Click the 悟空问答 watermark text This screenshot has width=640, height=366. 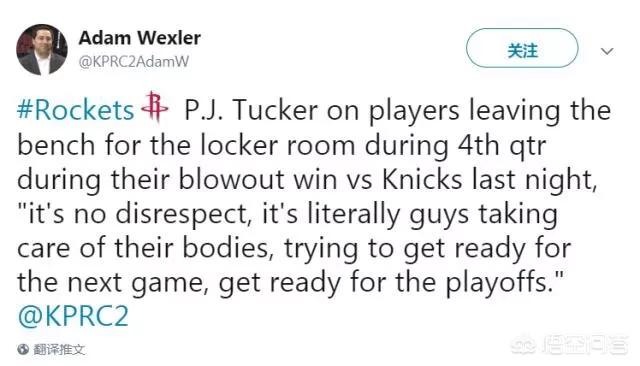(585, 345)
